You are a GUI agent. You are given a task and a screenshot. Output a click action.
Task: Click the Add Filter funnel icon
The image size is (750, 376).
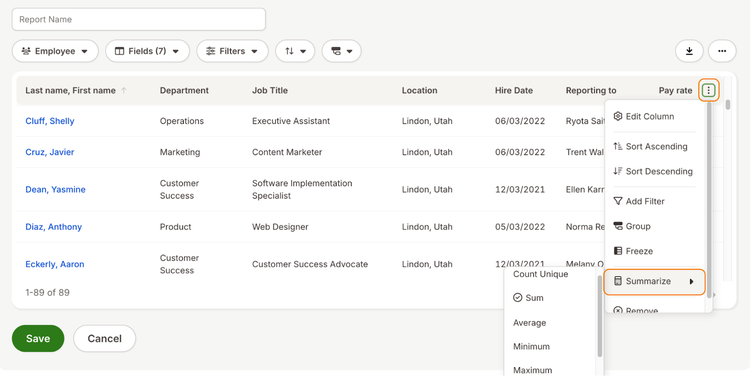[618, 201]
